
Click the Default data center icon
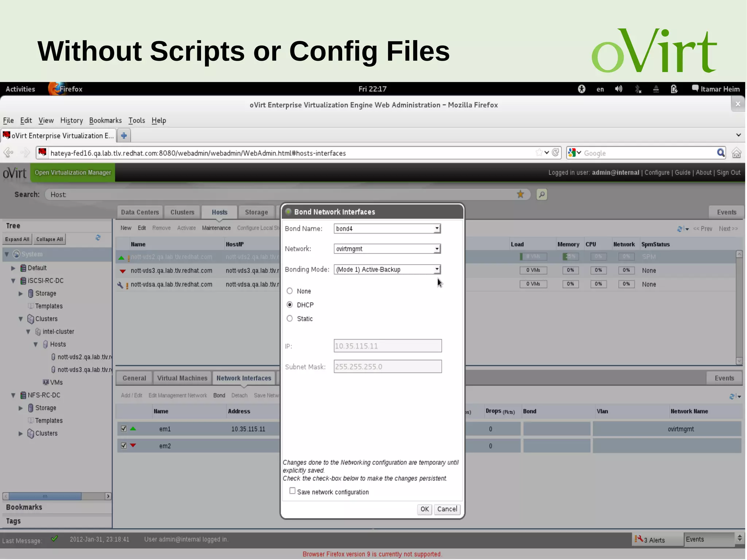point(23,268)
